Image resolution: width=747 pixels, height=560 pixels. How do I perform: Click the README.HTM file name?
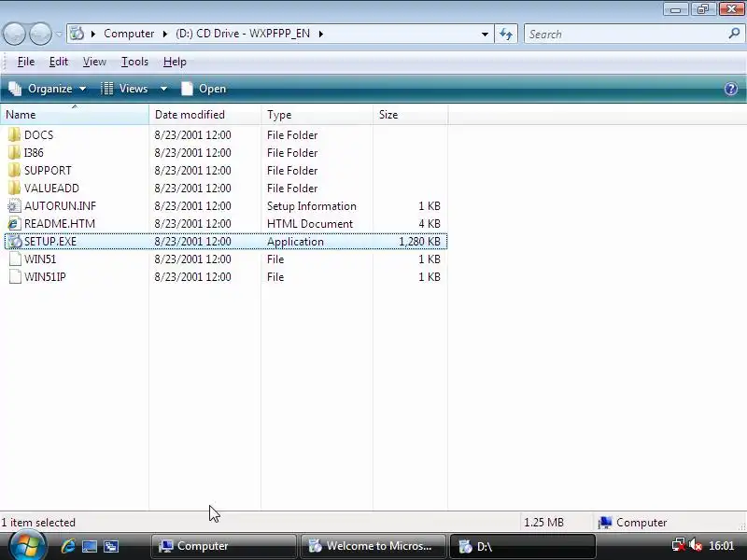tap(60, 224)
